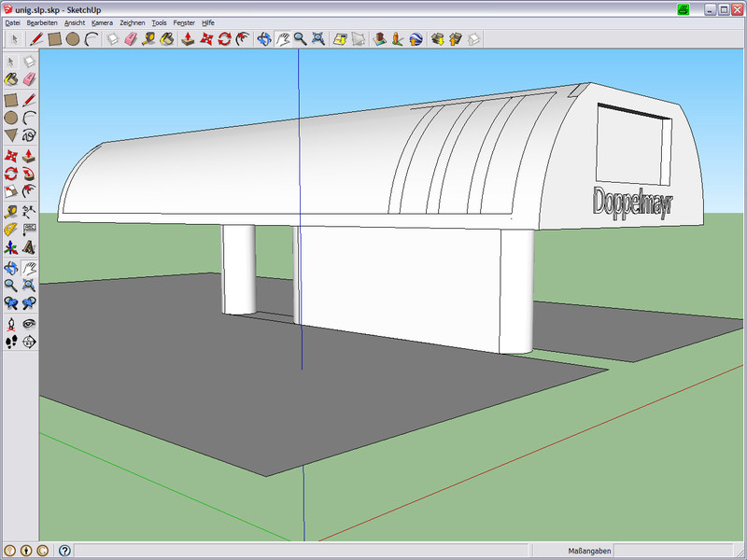Image resolution: width=747 pixels, height=560 pixels.
Task: Click the Get Models download icon
Action: pyautogui.click(x=437, y=39)
